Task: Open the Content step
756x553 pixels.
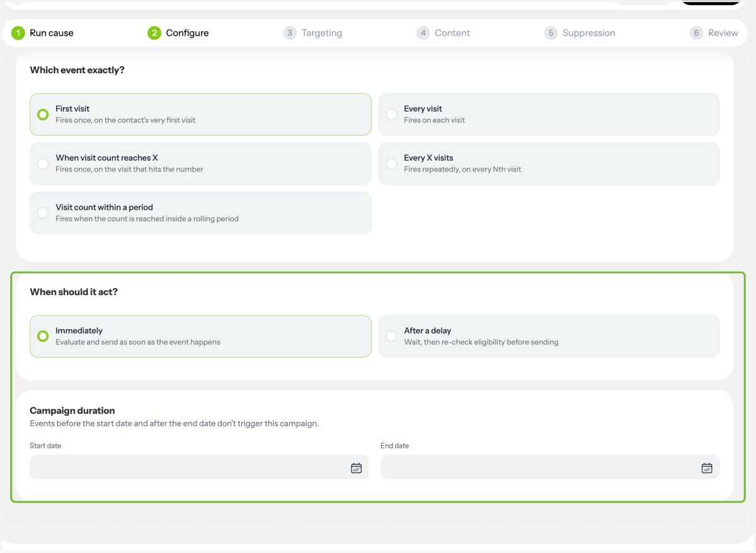Action: [x=444, y=33]
